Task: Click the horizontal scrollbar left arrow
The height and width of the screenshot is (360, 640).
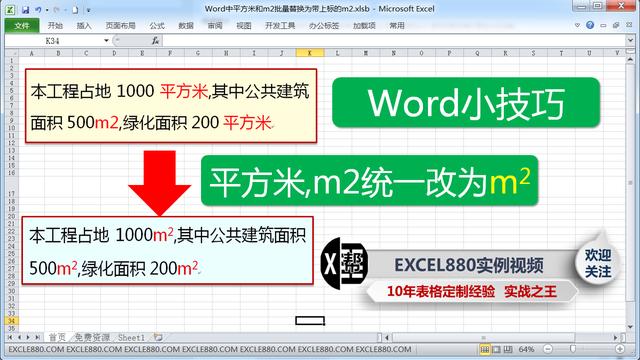Action: tap(387, 338)
